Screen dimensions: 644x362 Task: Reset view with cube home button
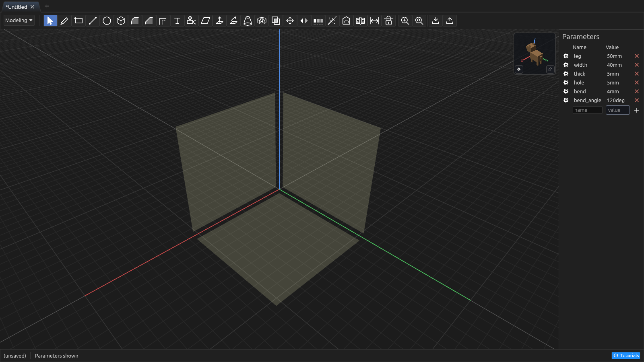[550, 69]
